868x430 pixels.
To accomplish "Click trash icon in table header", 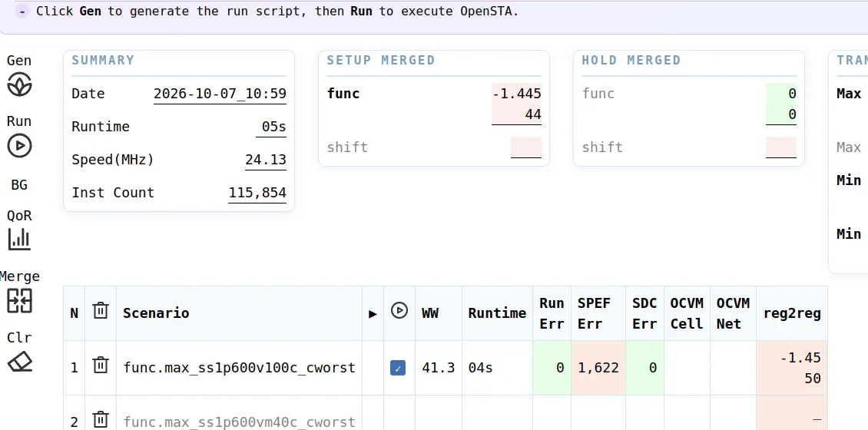I will (100, 310).
